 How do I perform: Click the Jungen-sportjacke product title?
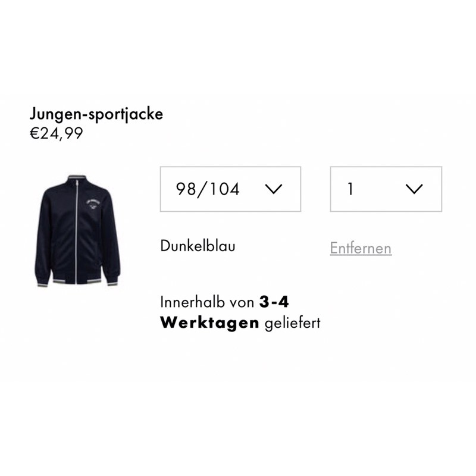[96, 115]
